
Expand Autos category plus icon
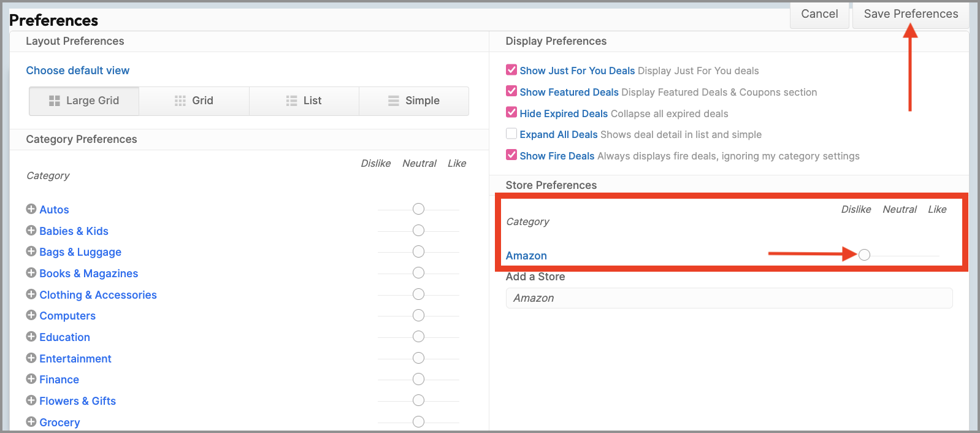click(31, 209)
